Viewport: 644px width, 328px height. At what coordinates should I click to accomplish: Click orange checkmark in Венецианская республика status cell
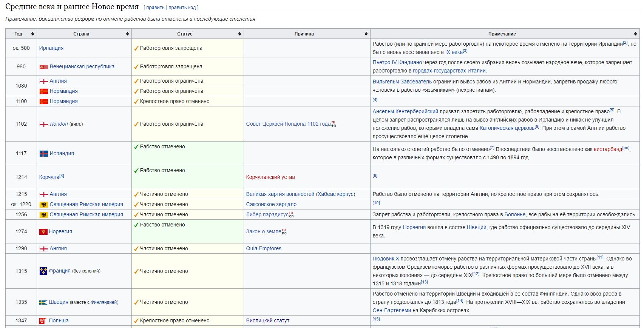click(x=136, y=67)
